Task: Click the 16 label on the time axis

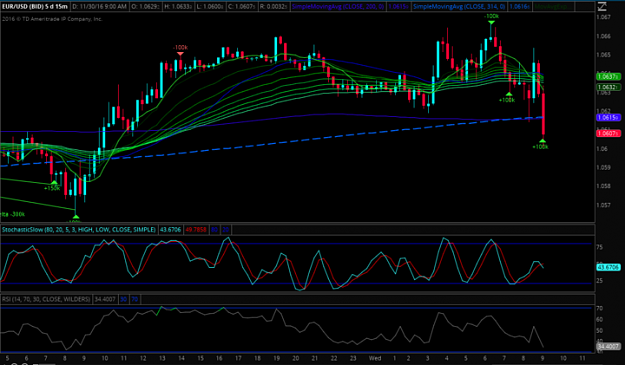Action: click(x=219, y=358)
